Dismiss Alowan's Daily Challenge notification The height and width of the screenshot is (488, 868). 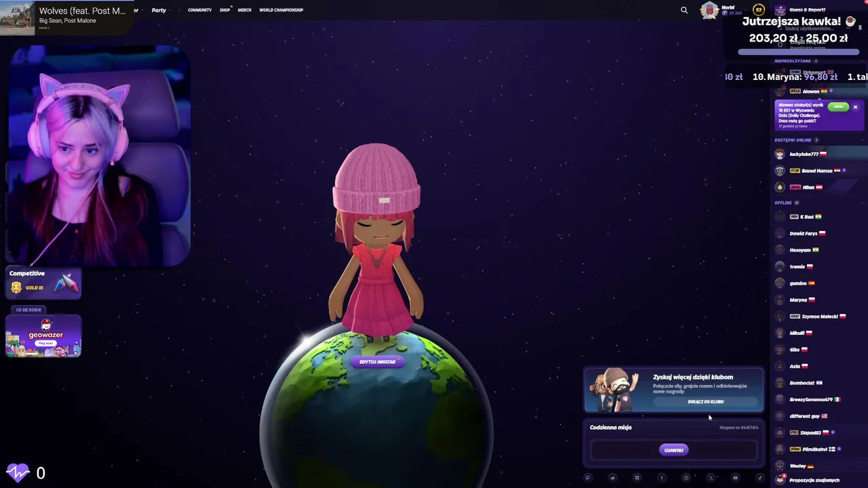(x=855, y=107)
